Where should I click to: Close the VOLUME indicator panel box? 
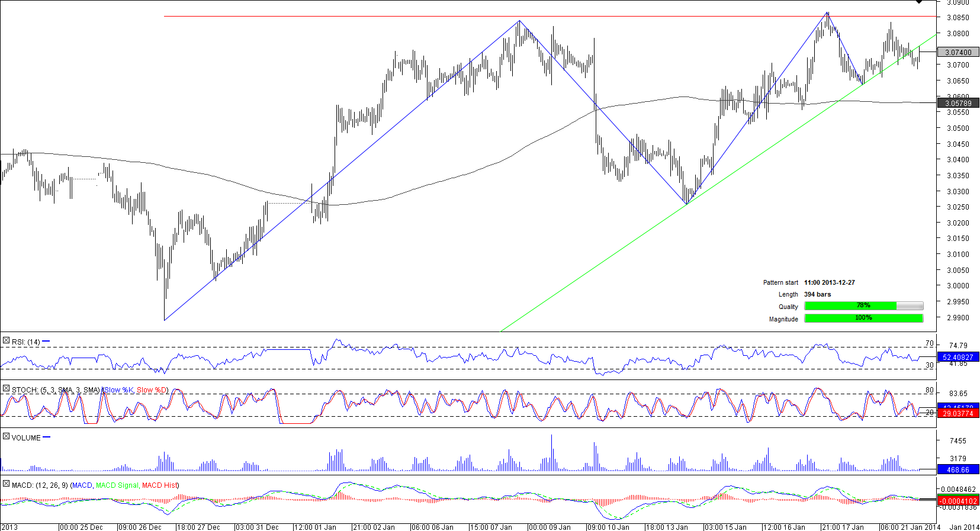click(6, 437)
